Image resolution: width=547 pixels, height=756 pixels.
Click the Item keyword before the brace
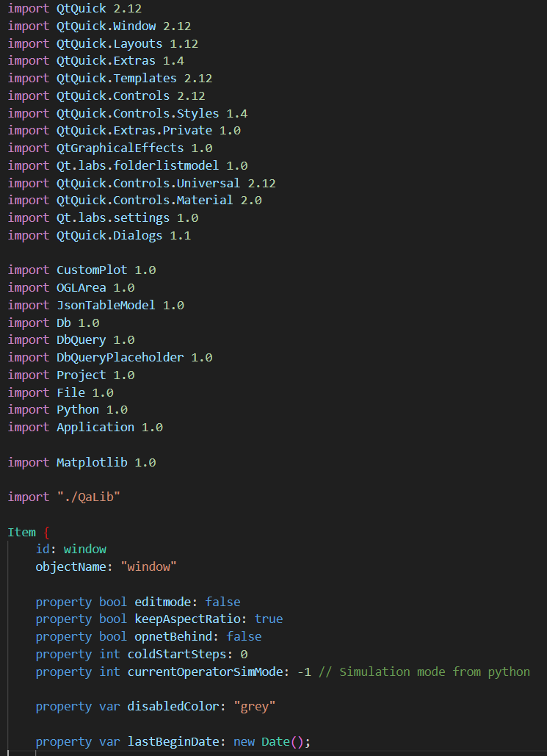tap(21, 532)
